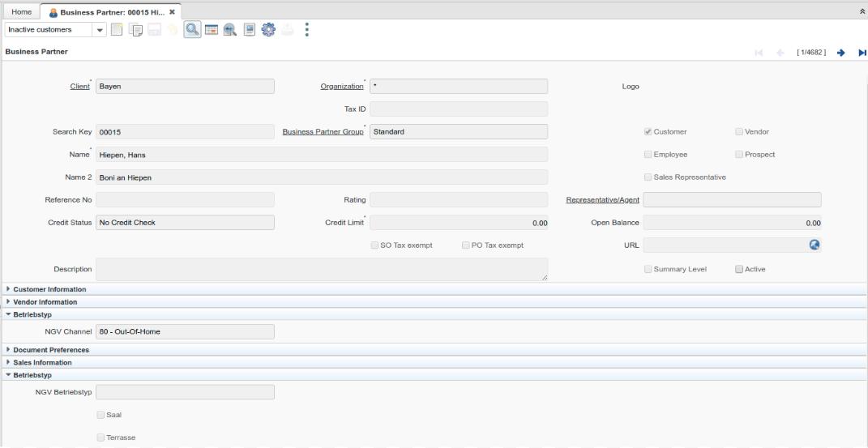
Task: Switch to the Home tab
Action: point(22,11)
